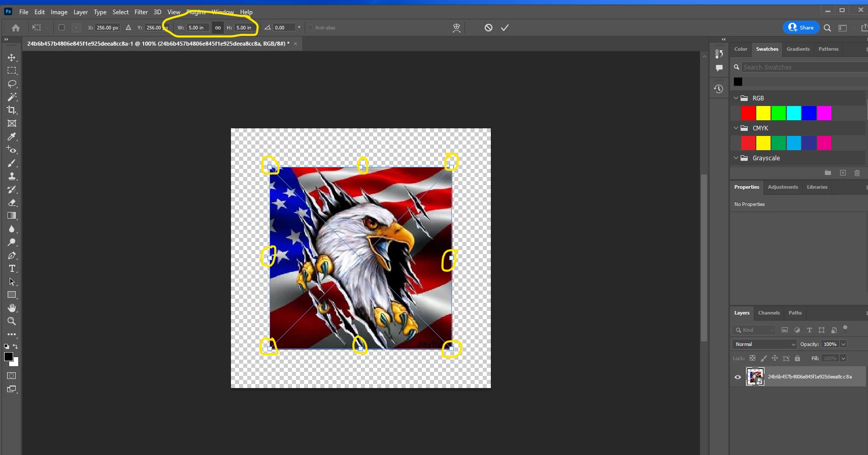Screen dimensions: 868x455
Task: Click the rotation angle field
Action: click(x=284, y=28)
